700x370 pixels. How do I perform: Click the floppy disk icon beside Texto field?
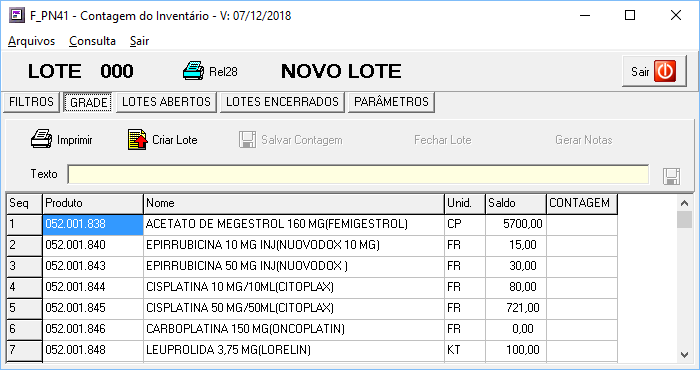click(671, 177)
